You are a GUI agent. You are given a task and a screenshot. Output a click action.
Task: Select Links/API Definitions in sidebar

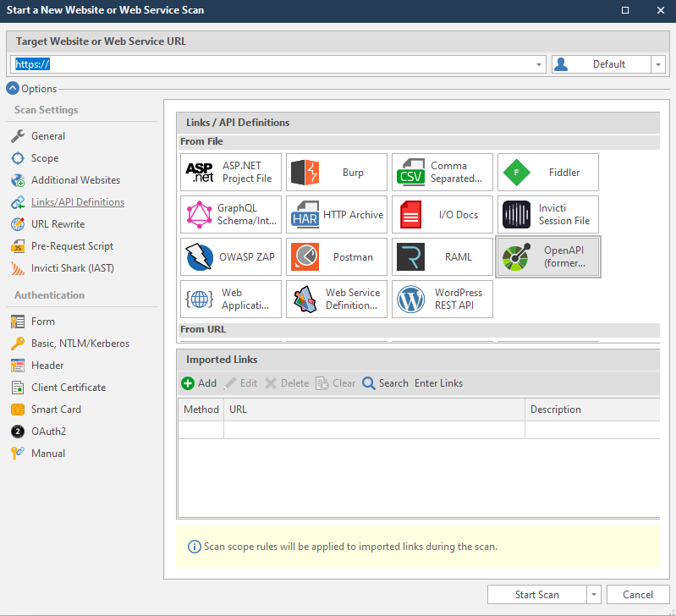pos(78,201)
